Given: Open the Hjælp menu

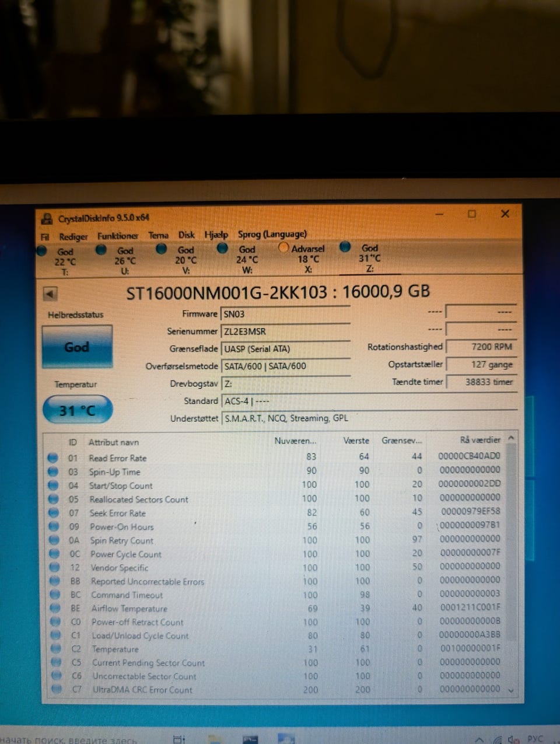Looking at the screenshot, I should (x=216, y=235).
